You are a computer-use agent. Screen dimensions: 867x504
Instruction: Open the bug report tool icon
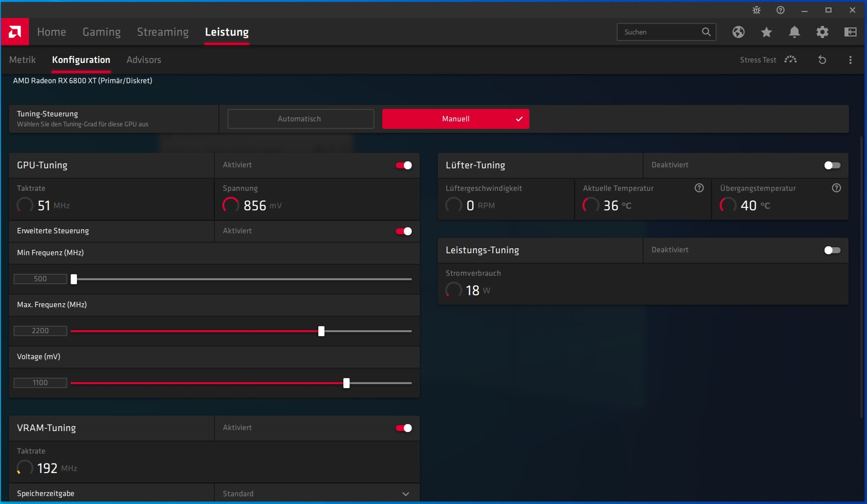(x=757, y=10)
